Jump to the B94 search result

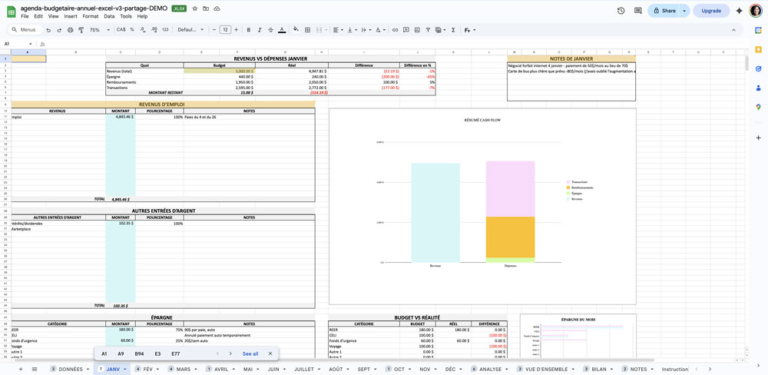click(x=139, y=353)
